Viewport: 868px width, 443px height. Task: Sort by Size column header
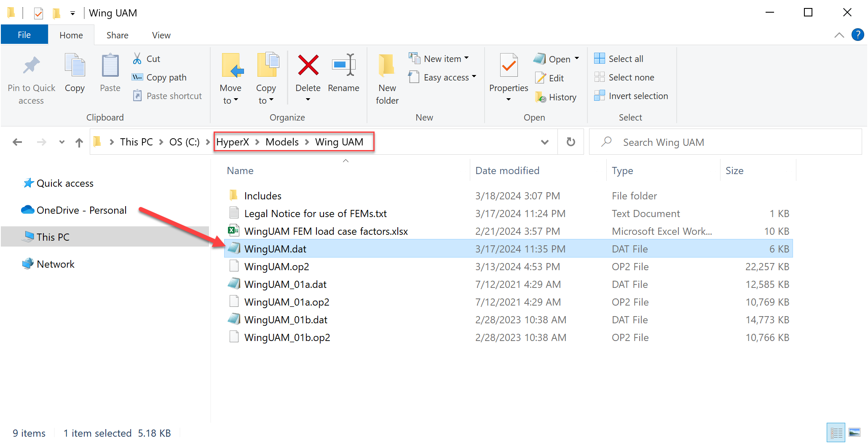[x=734, y=171]
